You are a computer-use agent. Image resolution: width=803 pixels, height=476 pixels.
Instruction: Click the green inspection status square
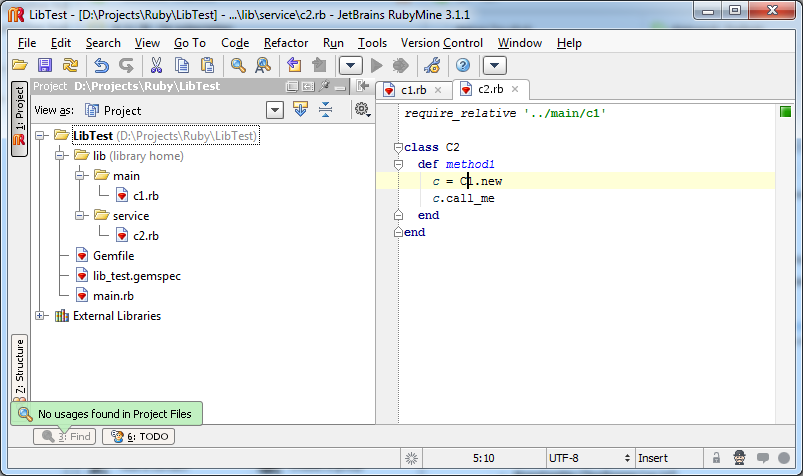click(785, 111)
